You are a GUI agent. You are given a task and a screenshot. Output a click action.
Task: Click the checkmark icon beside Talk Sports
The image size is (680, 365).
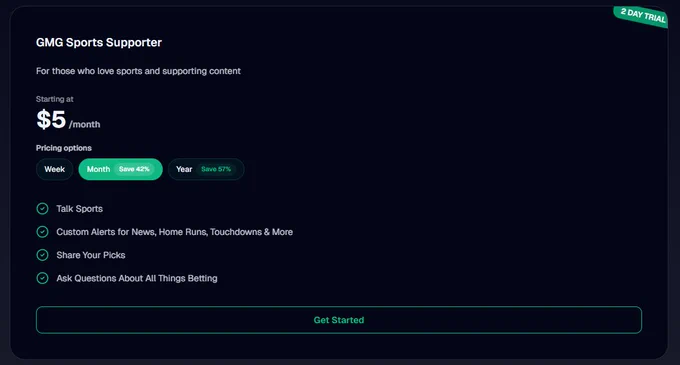pyautogui.click(x=42, y=209)
